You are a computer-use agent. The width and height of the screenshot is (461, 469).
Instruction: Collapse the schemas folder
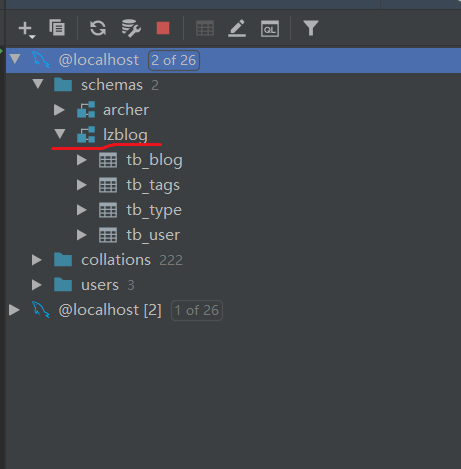pyautogui.click(x=38, y=84)
